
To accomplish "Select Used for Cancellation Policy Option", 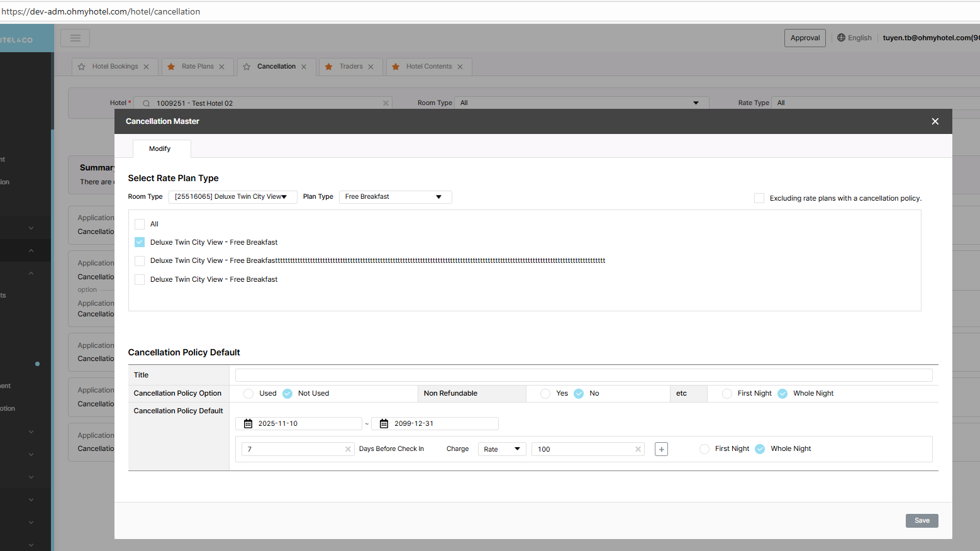I will point(248,394).
